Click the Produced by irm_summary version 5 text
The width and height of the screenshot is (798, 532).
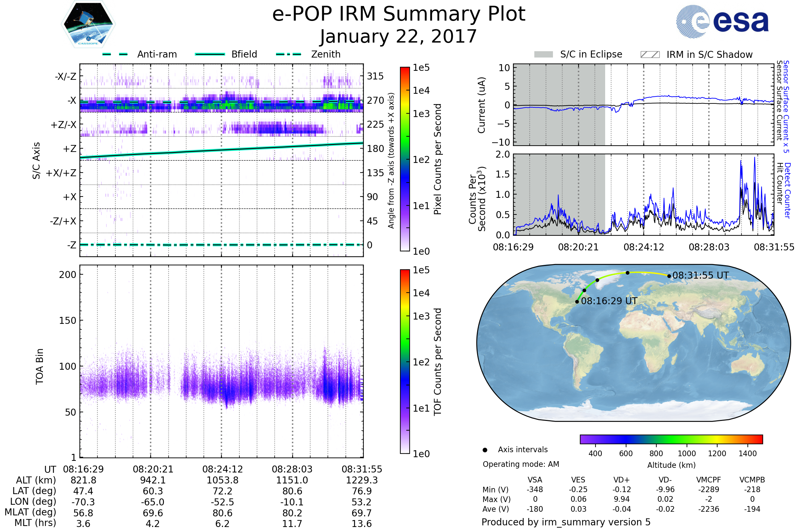click(x=566, y=522)
